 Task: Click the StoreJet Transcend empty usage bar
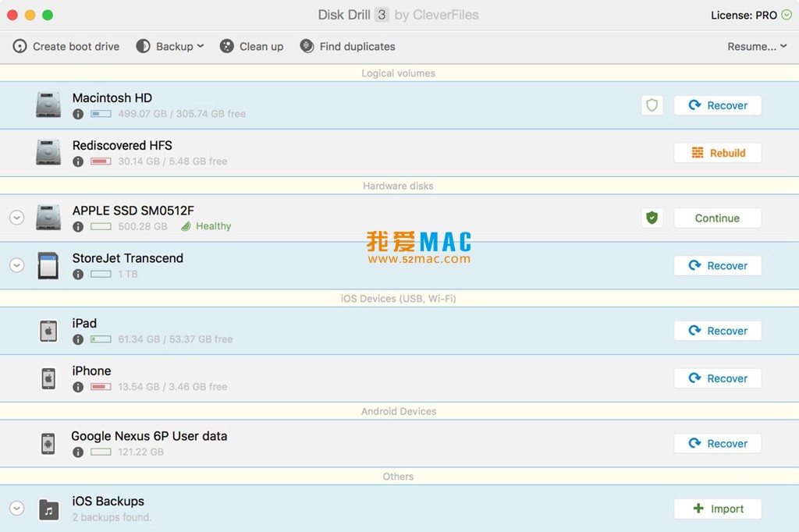coord(101,274)
